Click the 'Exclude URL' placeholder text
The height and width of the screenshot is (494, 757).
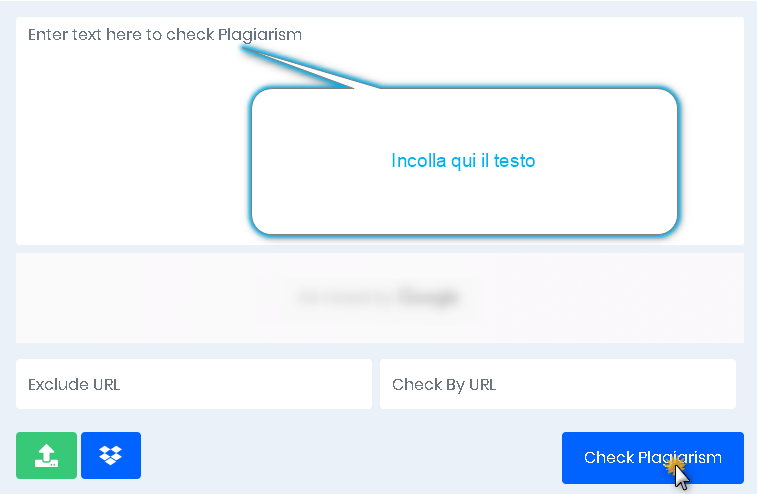pyautogui.click(x=74, y=384)
